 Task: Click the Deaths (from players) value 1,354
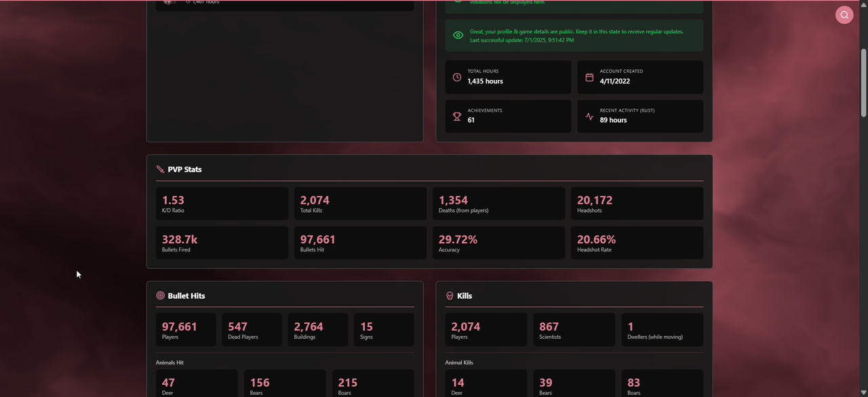(453, 200)
